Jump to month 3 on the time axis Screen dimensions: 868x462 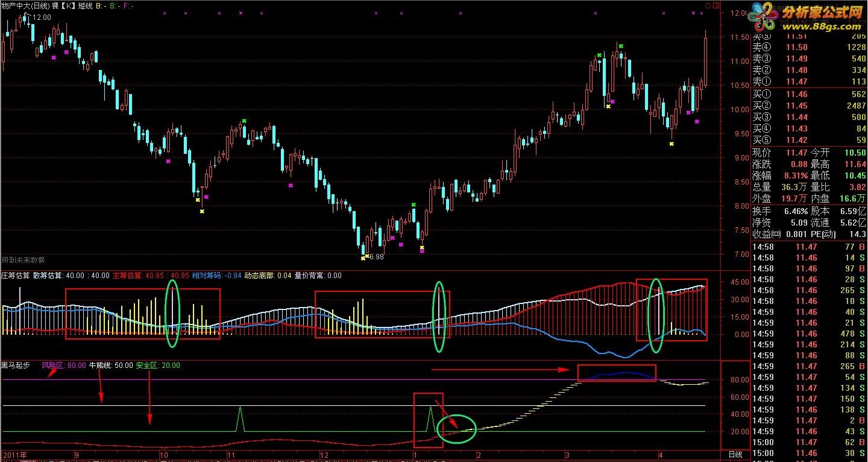pyautogui.click(x=567, y=454)
